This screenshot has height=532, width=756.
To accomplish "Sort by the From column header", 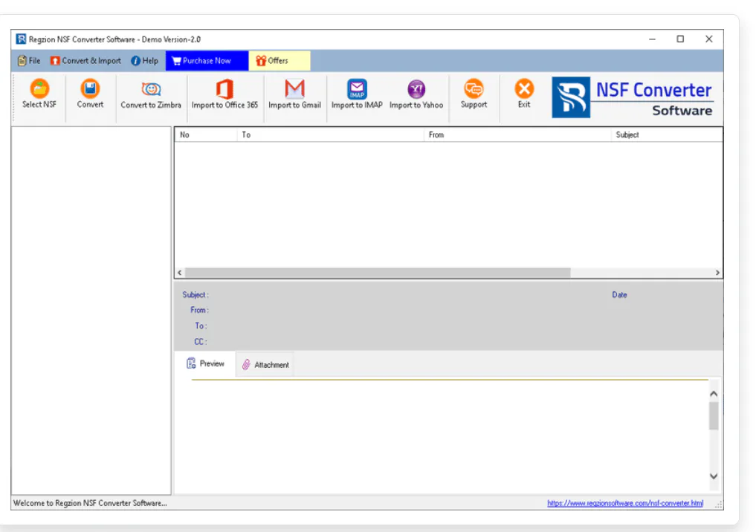I will (x=517, y=135).
